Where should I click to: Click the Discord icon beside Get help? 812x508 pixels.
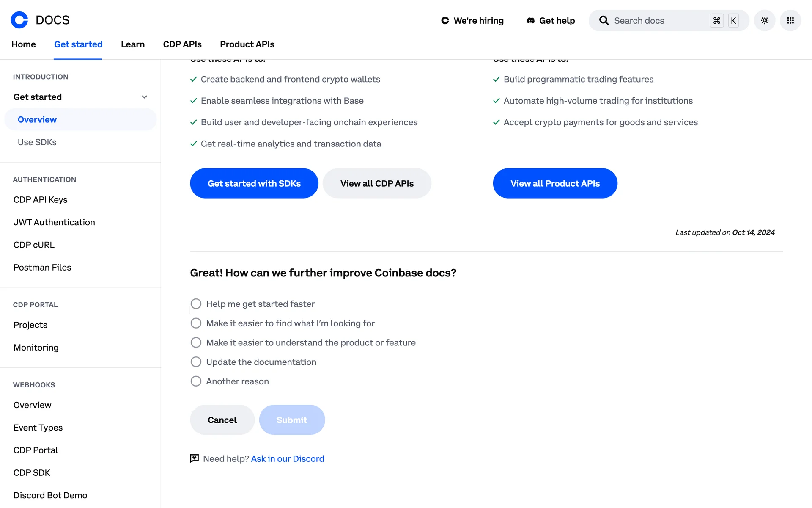click(x=530, y=20)
